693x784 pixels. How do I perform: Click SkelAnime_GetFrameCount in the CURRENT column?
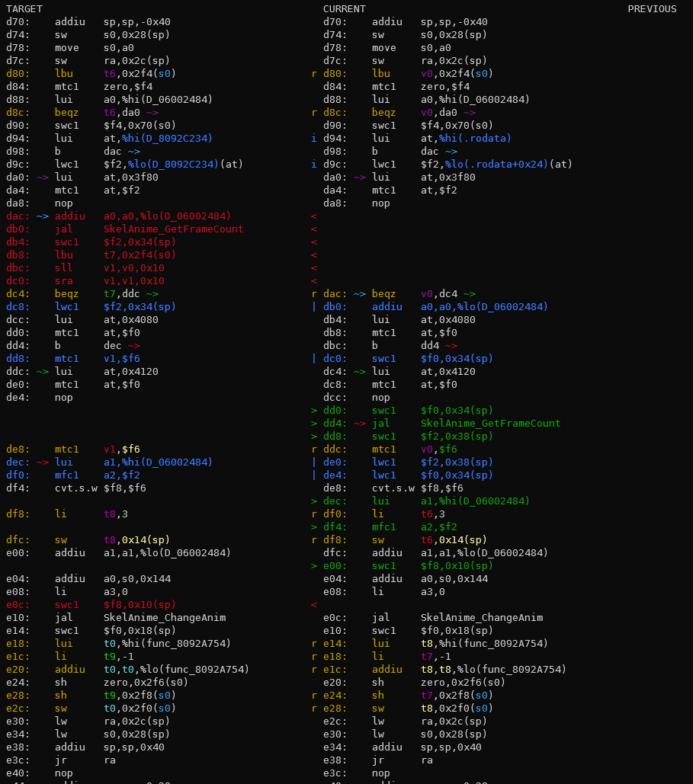pyautogui.click(x=490, y=424)
